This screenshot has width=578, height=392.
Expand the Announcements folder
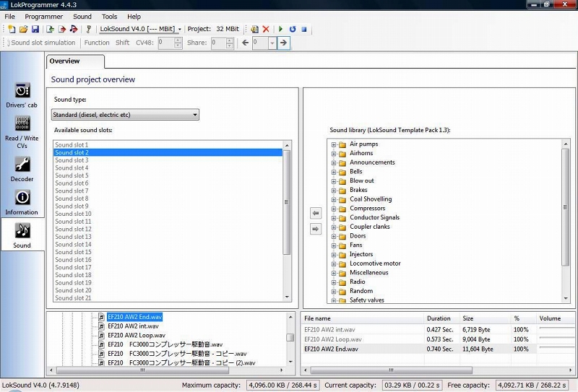pos(334,163)
